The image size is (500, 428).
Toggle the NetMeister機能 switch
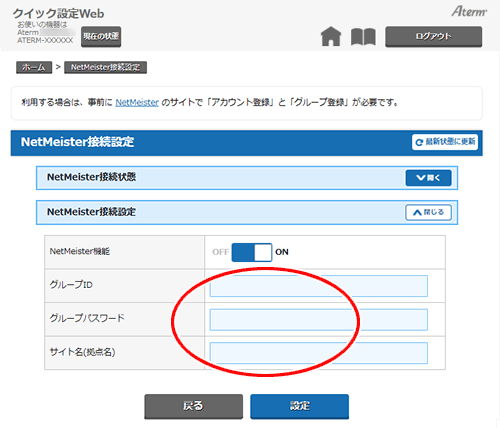tap(252, 252)
